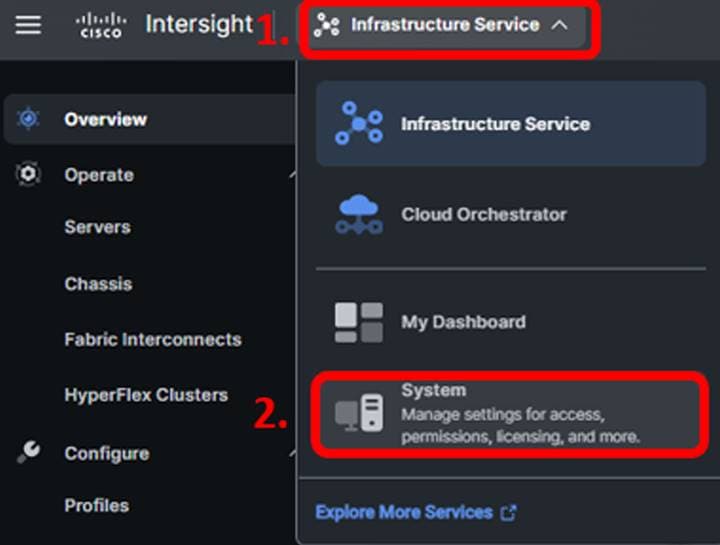Open HyperFlex Clusters page
720x545 pixels.
(x=146, y=395)
